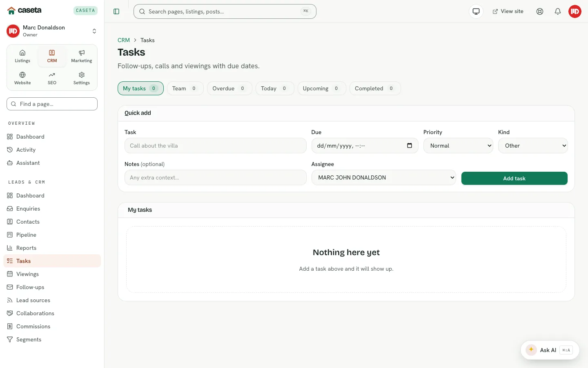The width and height of the screenshot is (588, 368).
Task: Open Follow-ups in the sidebar
Action: (x=52, y=287)
